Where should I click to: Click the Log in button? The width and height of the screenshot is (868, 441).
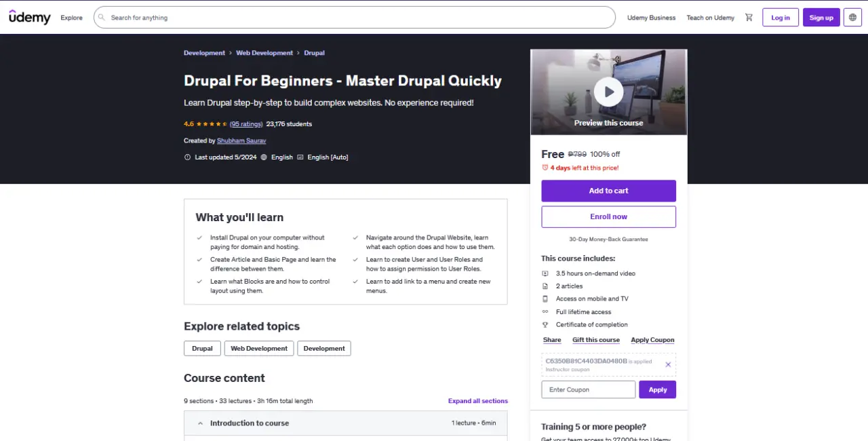(781, 18)
